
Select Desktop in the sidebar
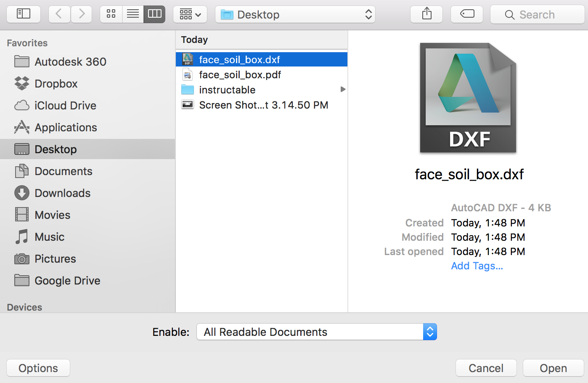click(x=87, y=149)
